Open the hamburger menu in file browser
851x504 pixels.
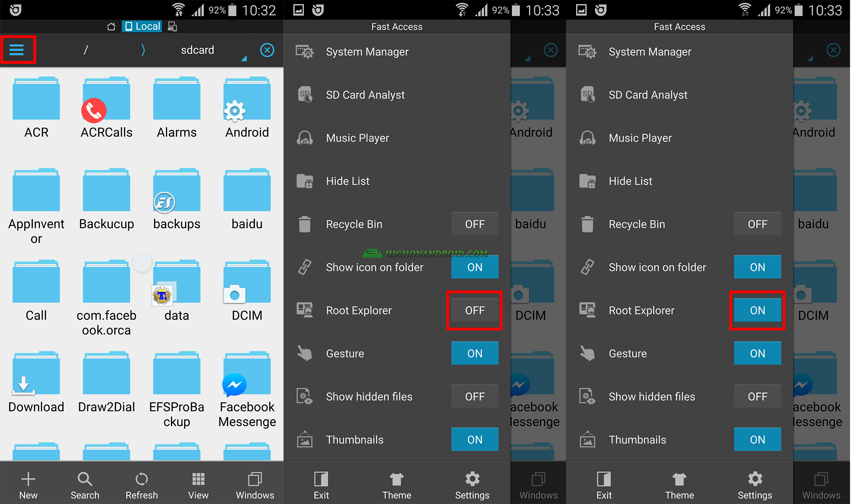(x=17, y=50)
